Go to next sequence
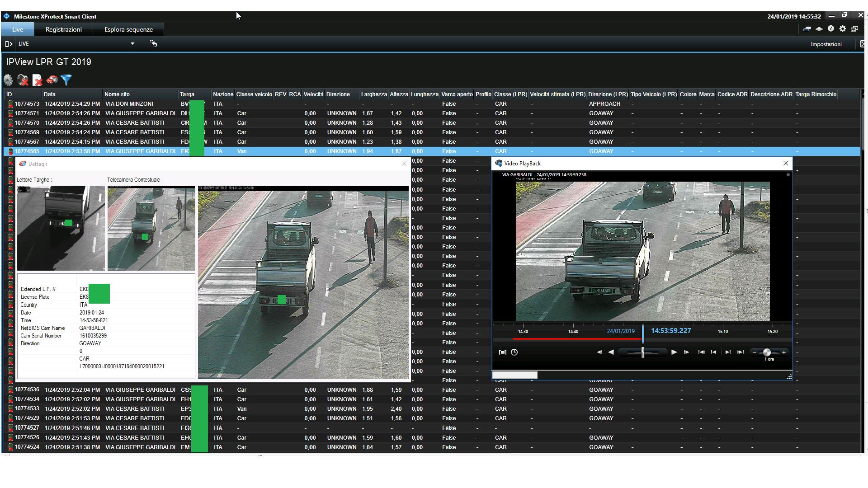The height and width of the screenshot is (488, 868). [728, 352]
